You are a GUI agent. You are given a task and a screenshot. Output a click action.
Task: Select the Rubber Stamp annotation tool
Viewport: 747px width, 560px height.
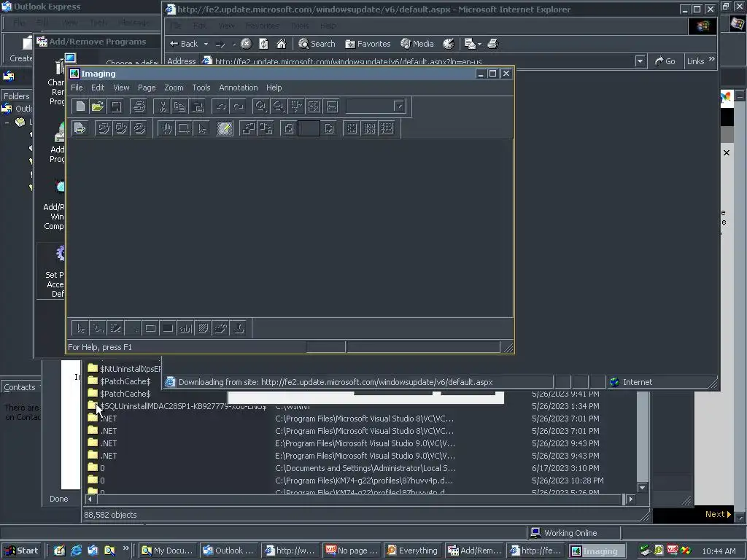tap(239, 328)
